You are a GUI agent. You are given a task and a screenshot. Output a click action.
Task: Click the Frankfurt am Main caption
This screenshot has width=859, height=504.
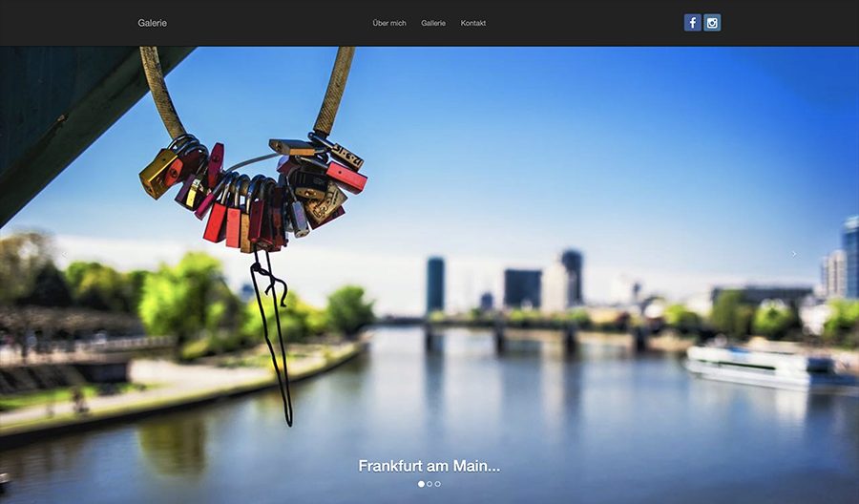(429, 466)
